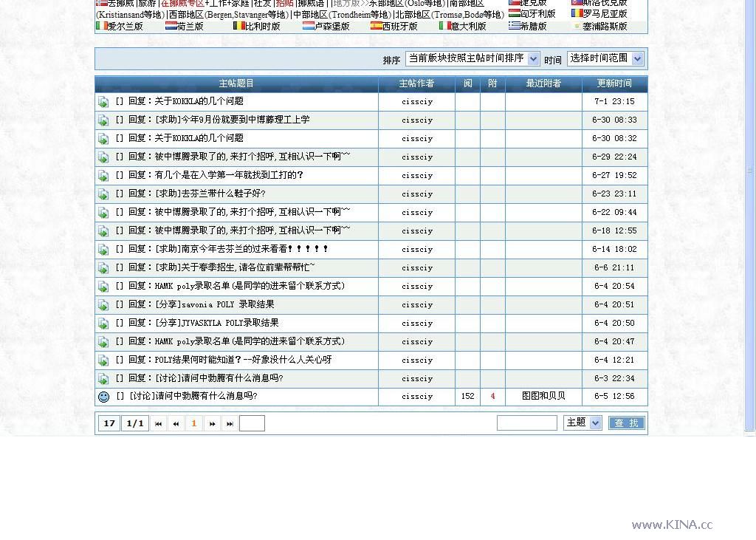Click the Belgian flag beside 比利时版
The image size is (756, 540).
(238, 26)
